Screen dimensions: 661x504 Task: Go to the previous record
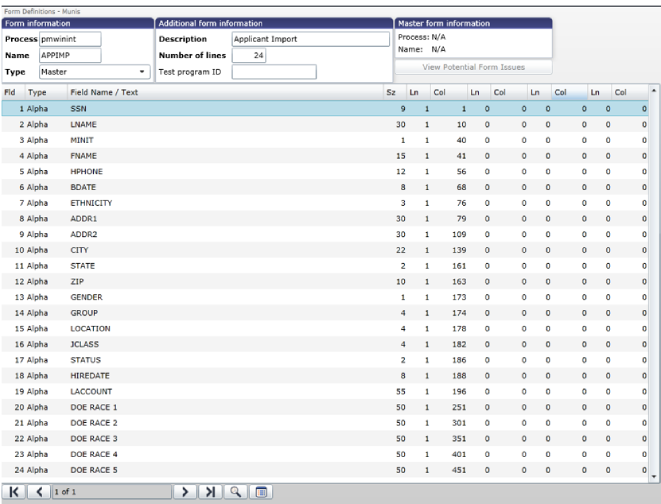coord(39,492)
